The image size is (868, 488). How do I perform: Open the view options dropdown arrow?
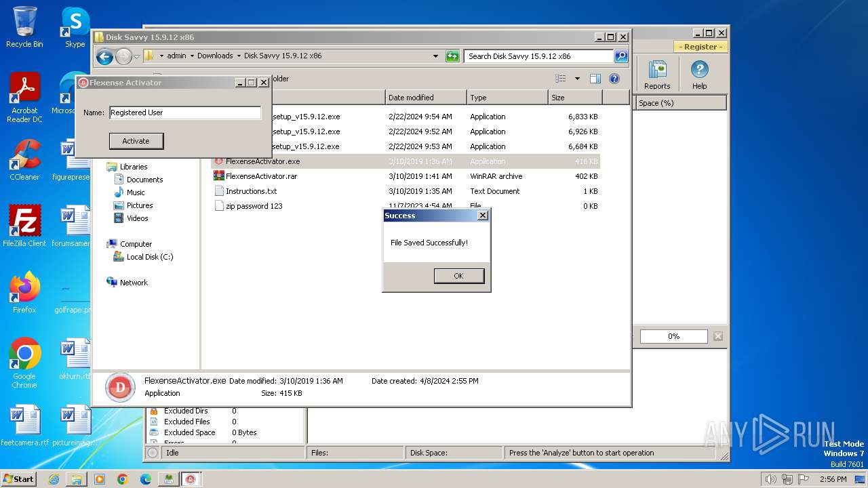[x=577, y=79]
